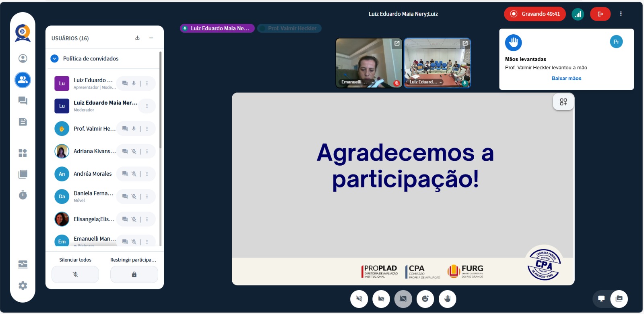Open the users list panel in sidebar
644x314 pixels.
coord(23,80)
